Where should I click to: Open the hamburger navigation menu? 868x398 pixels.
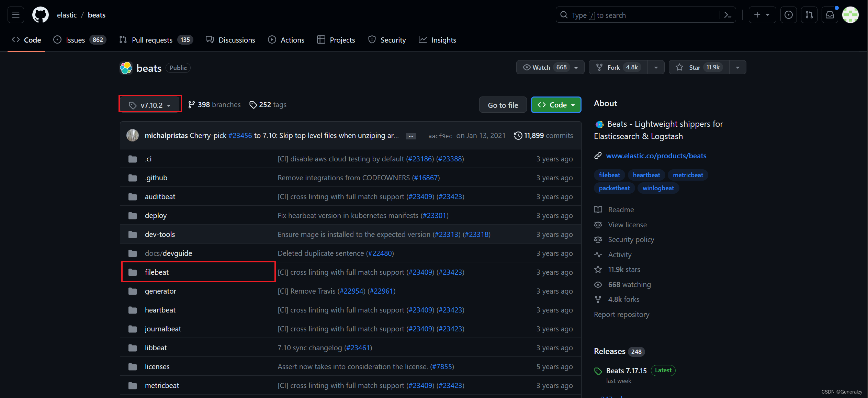click(x=16, y=15)
